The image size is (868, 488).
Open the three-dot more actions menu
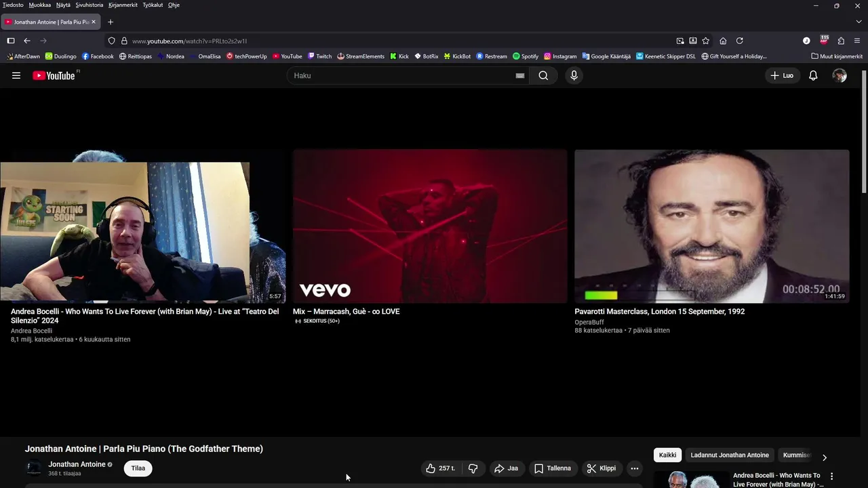(635, 468)
